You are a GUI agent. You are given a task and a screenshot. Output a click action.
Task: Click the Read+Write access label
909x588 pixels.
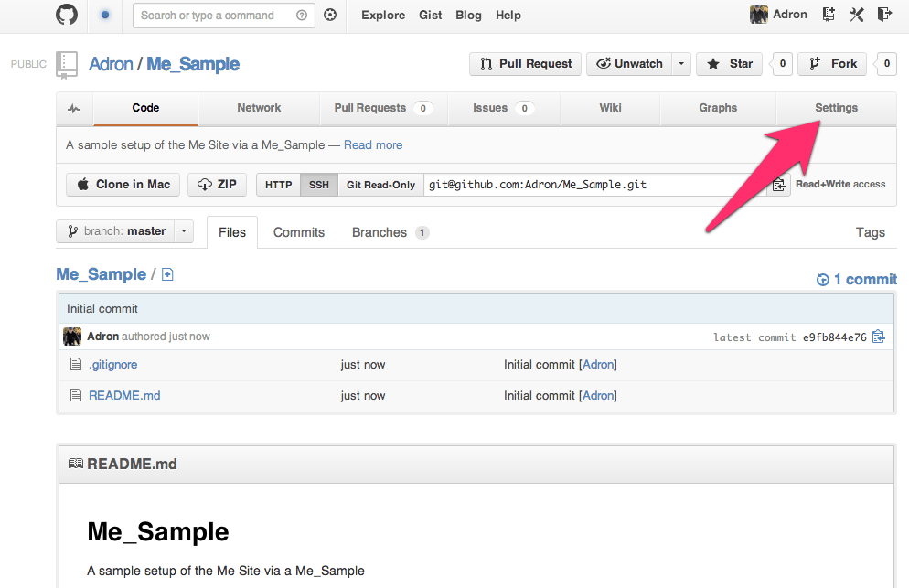tap(840, 185)
